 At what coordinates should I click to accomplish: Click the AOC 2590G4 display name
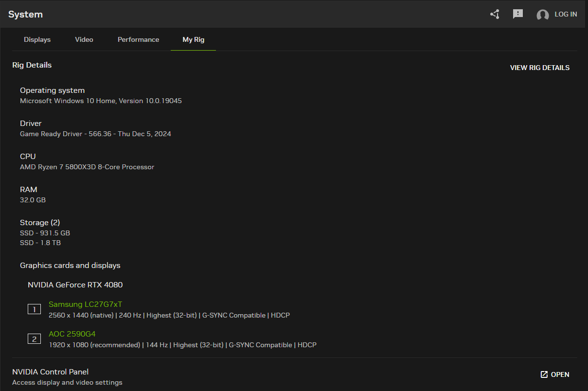pyautogui.click(x=72, y=334)
